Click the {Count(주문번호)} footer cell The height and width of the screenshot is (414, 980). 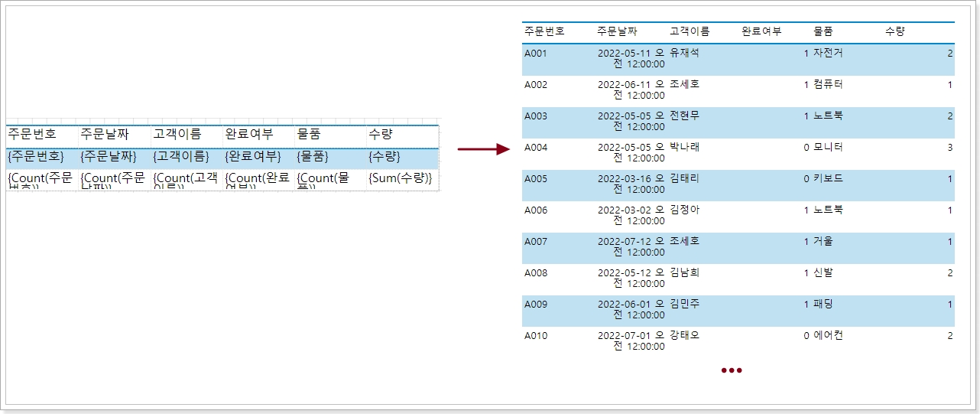coord(41,181)
